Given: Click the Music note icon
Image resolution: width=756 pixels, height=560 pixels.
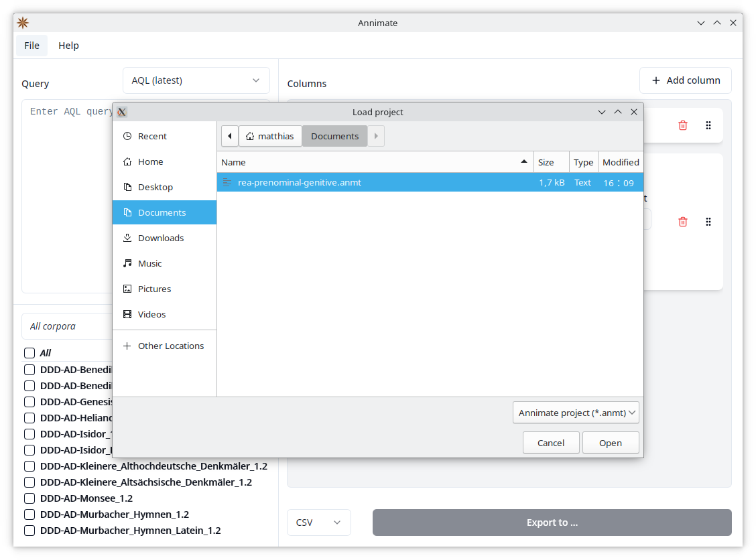Looking at the screenshot, I should [127, 264].
